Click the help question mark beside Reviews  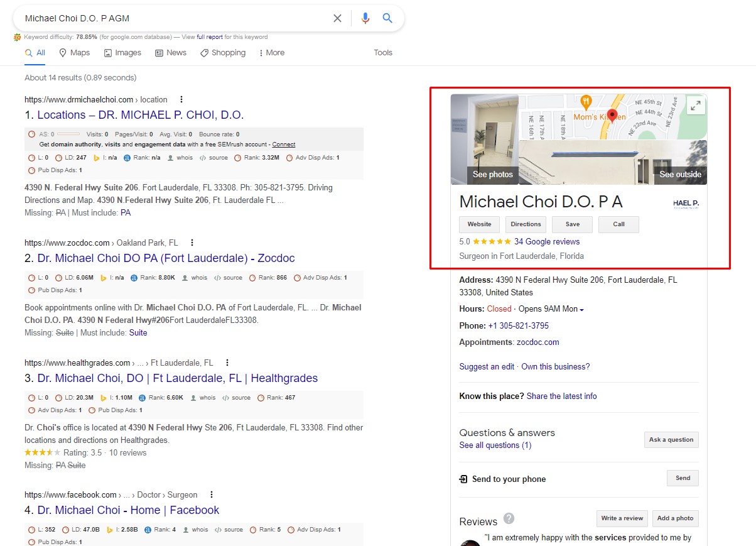point(509,518)
